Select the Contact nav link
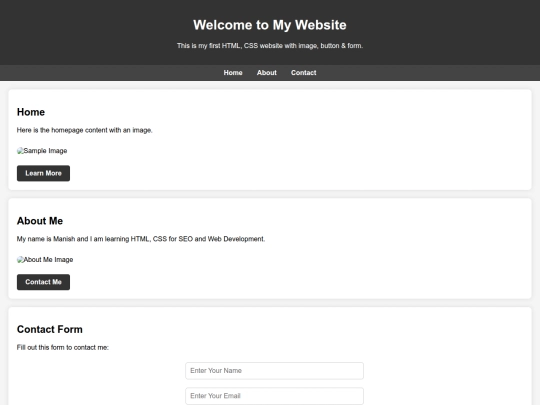Image resolution: width=540 pixels, height=405 pixels. tap(303, 73)
